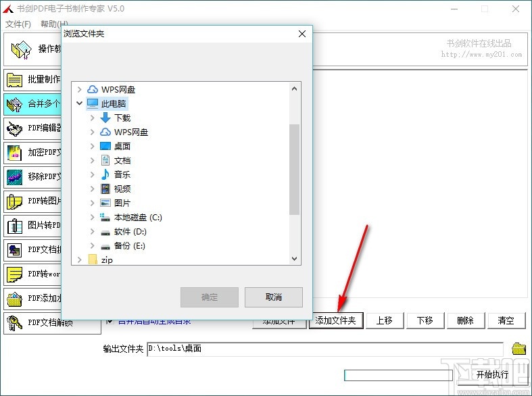Open the PDF添加水印 sidebar icon
The image size is (532, 396).
(x=15, y=299)
